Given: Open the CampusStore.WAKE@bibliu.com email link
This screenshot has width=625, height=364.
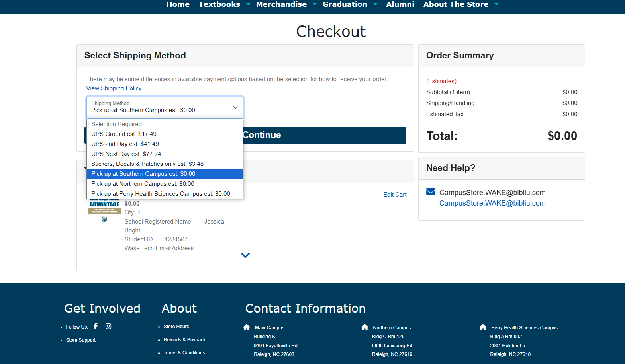Looking at the screenshot, I should click(x=492, y=203).
